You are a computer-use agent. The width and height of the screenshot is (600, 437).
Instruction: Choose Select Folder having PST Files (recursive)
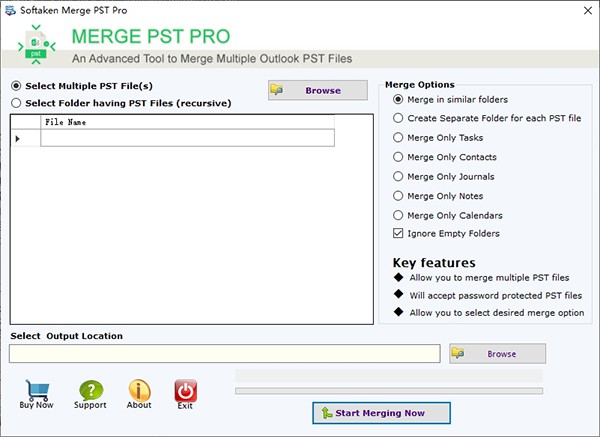(x=16, y=103)
